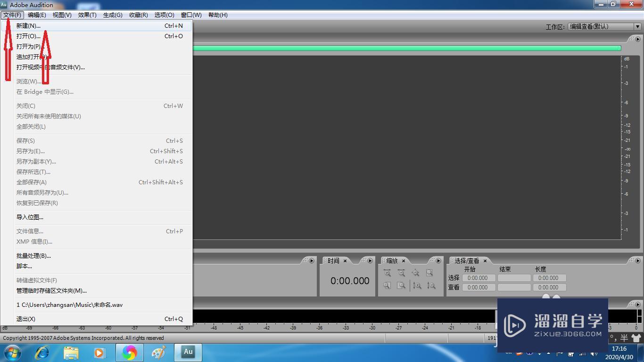The height and width of the screenshot is (362, 644).
Task: Choose 管理临时存储区文件夹(M)...
Action: pos(96,290)
